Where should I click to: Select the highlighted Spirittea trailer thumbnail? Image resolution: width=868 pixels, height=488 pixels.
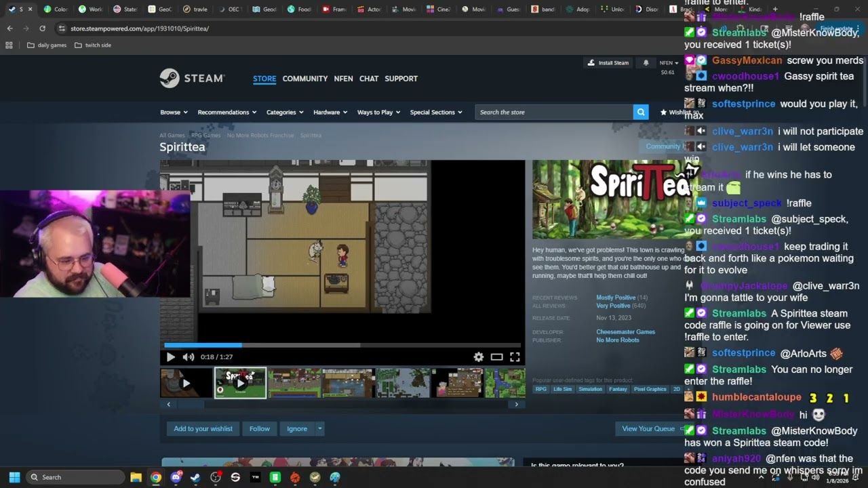click(241, 383)
